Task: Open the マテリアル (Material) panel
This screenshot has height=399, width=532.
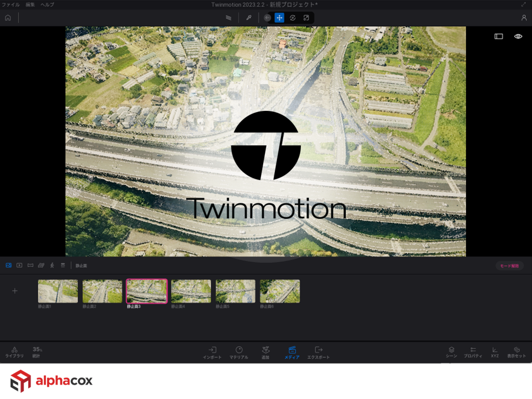Action: pos(239,352)
